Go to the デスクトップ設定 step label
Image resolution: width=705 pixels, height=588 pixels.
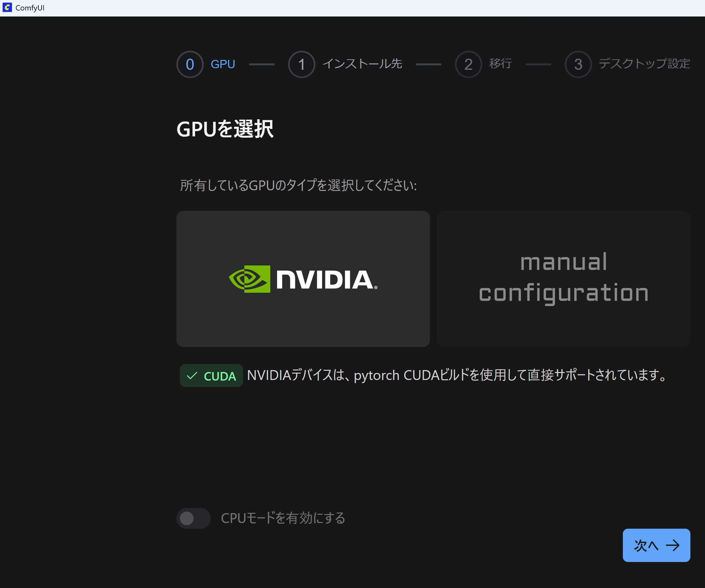pyautogui.click(x=644, y=64)
